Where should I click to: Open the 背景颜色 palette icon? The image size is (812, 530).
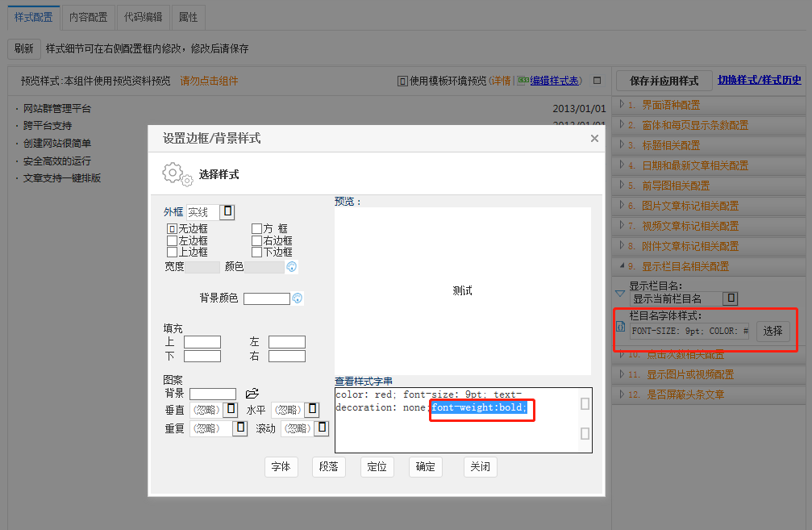pyautogui.click(x=298, y=298)
